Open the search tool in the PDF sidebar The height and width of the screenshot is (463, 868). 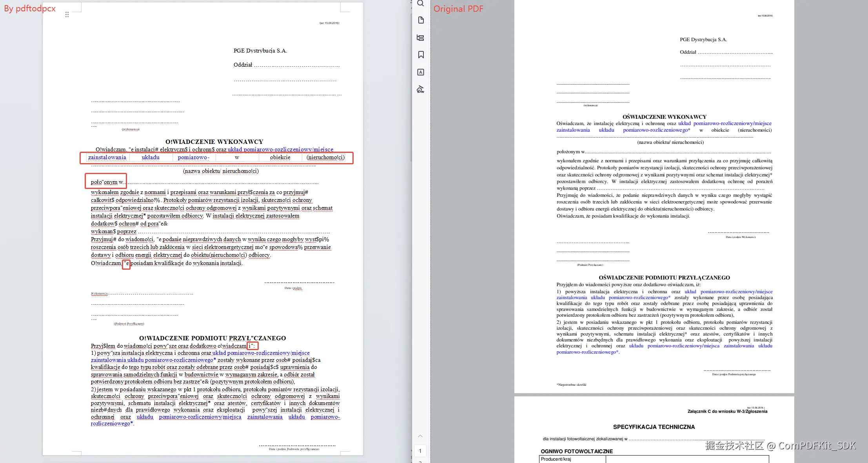[420, 4]
